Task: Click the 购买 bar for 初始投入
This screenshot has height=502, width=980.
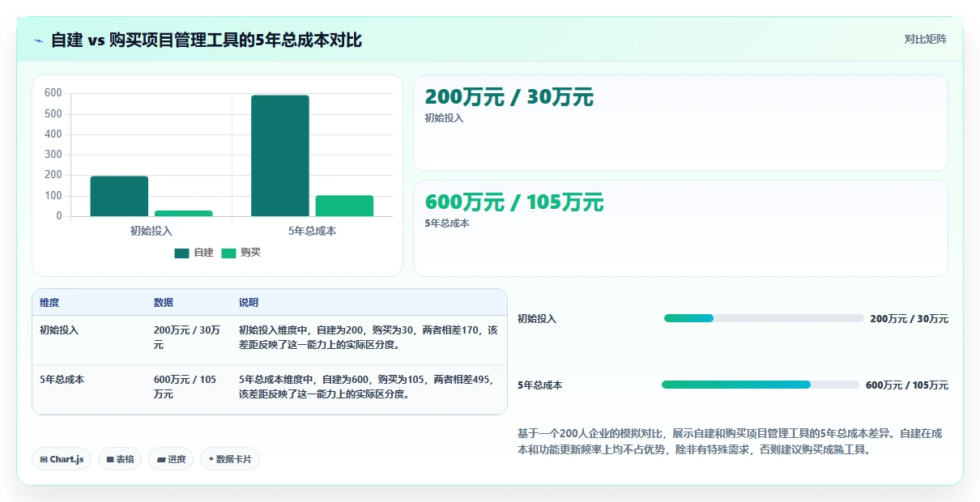Action: (184, 213)
